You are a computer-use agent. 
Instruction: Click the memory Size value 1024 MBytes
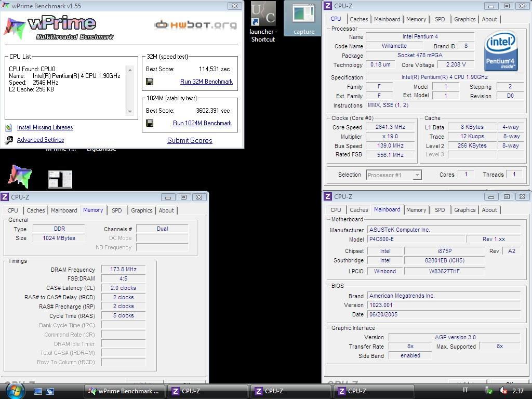click(59, 238)
